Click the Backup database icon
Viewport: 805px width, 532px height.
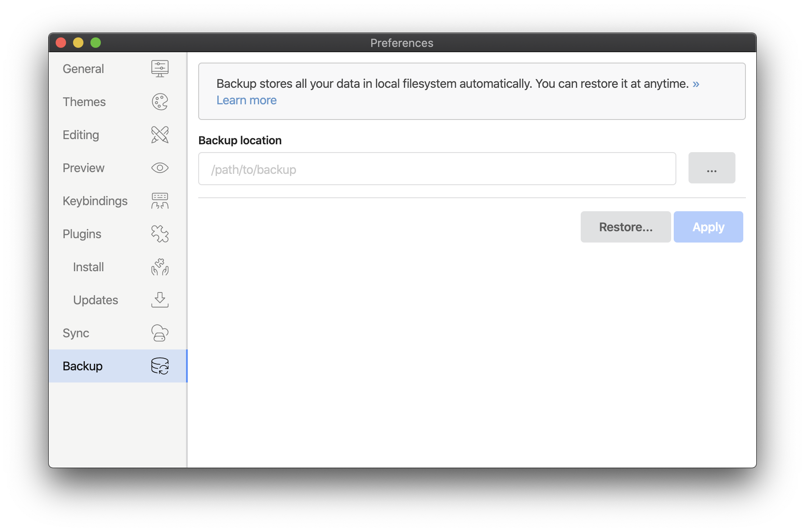click(x=160, y=366)
